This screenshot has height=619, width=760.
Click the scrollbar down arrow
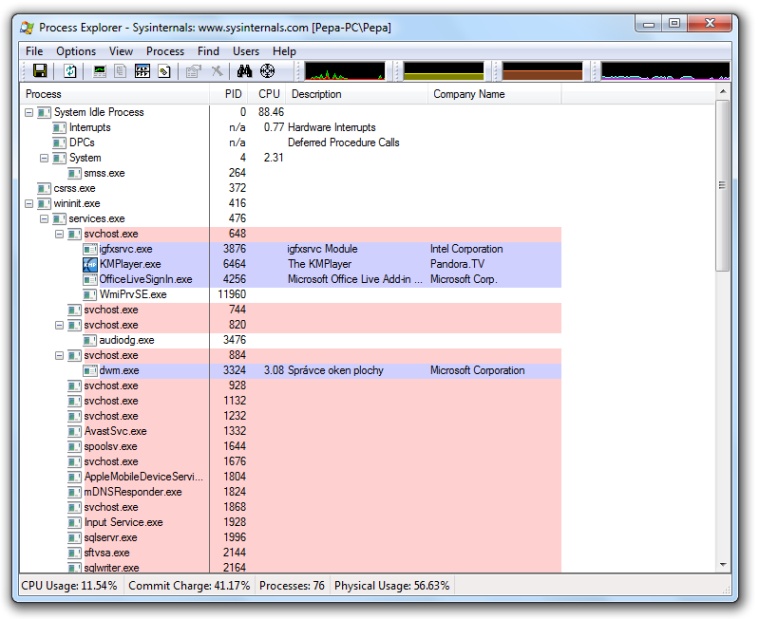(723, 565)
